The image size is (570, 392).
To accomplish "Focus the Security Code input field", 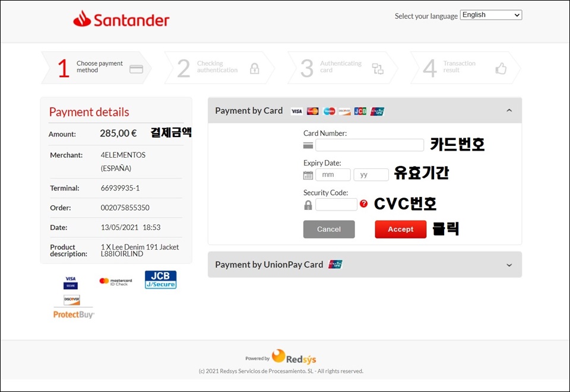I will click(x=336, y=205).
